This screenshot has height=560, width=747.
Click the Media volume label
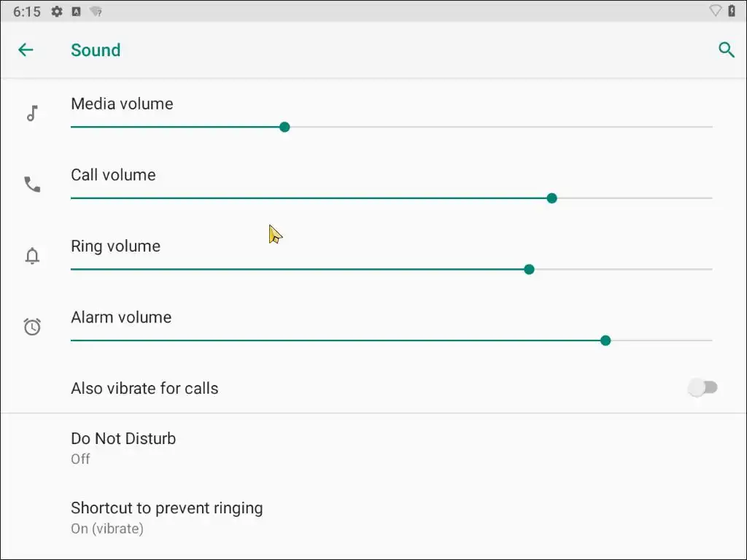(x=122, y=104)
